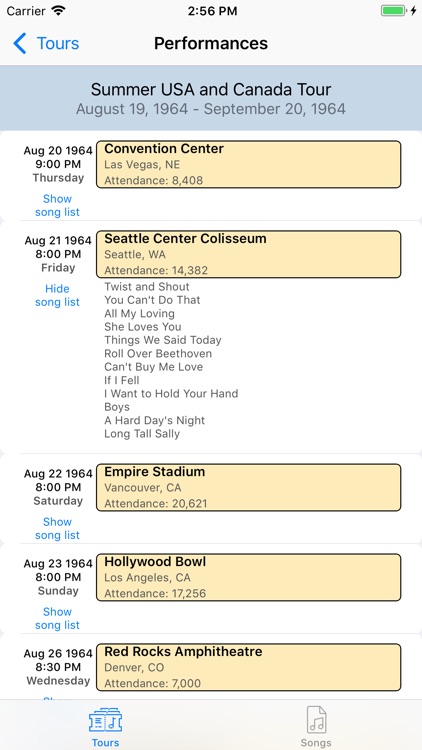Select Long Tall Sally song
The height and width of the screenshot is (750, 422).
[x=142, y=434]
